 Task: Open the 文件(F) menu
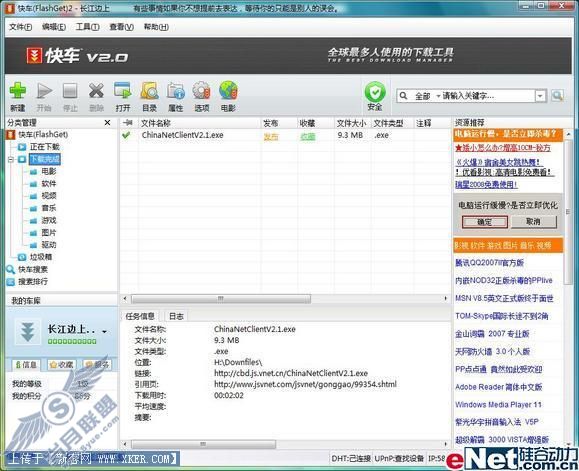(20, 27)
